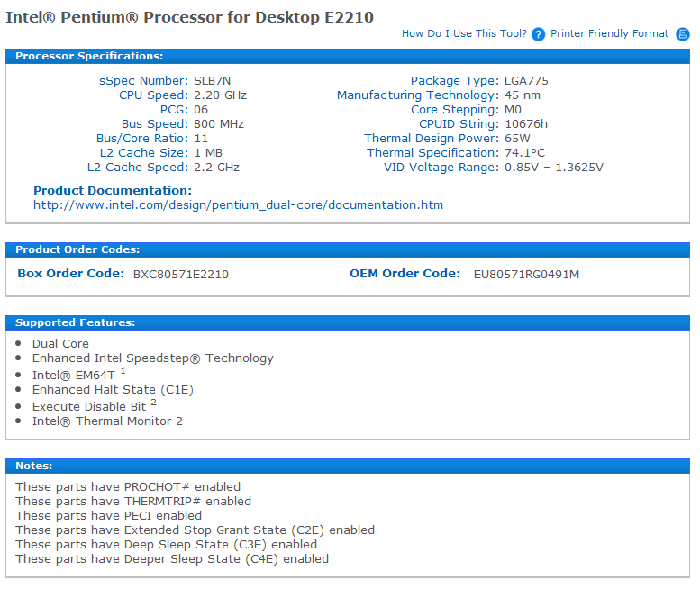
Task: Select the Manufacturing Technology value 45 nm
Action: click(x=523, y=95)
